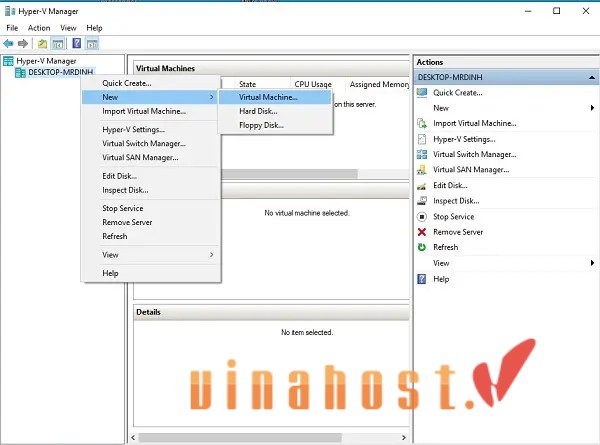Choose Hard Disk... in the New submenu
Viewport: 600px width, 445px height.
pos(260,111)
